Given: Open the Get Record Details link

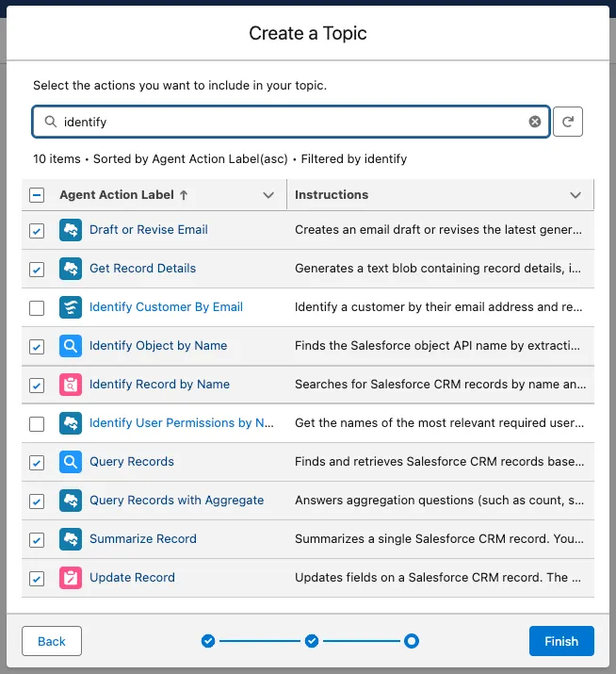Looking at the screenshot, I should tap(142, 269).
